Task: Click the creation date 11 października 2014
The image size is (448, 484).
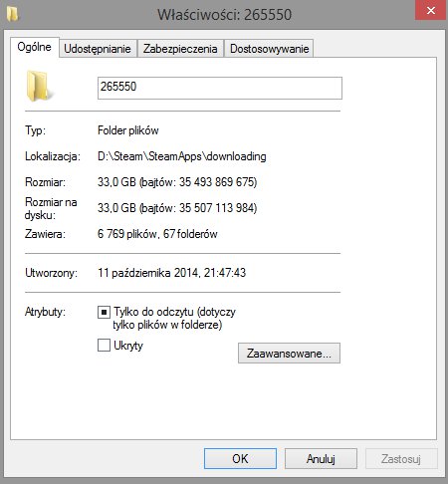Action: 171,273
